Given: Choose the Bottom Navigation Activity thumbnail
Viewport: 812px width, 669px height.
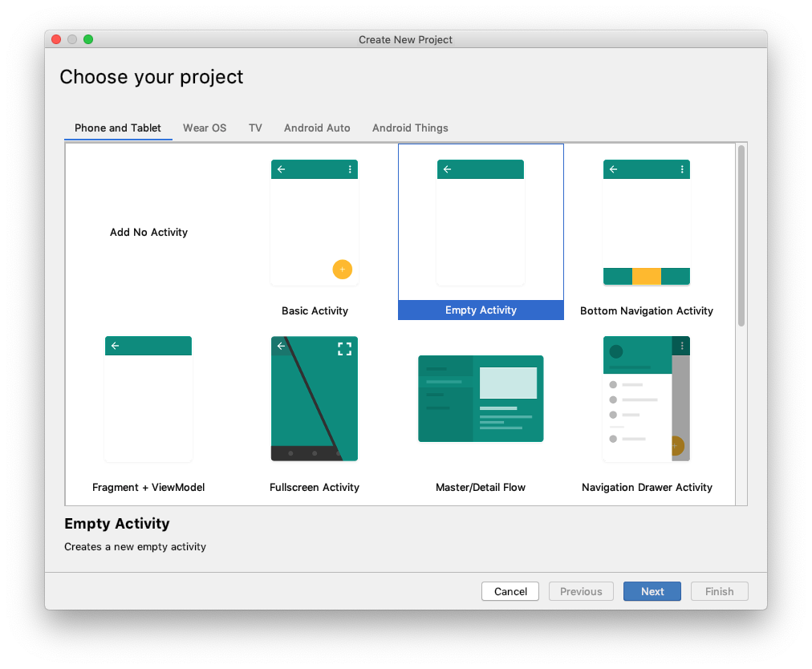Looking at the screenshot, I should (646, 223).
